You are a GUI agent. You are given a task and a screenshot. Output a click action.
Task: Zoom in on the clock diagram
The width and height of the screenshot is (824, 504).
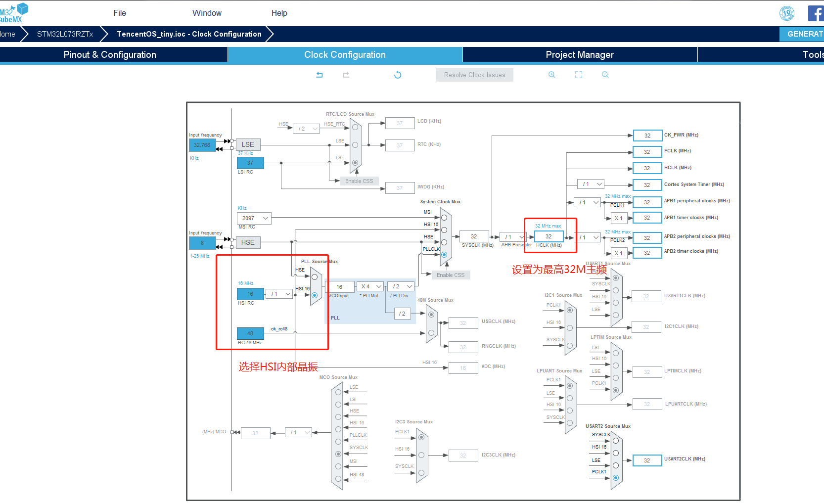coord(552,75)
